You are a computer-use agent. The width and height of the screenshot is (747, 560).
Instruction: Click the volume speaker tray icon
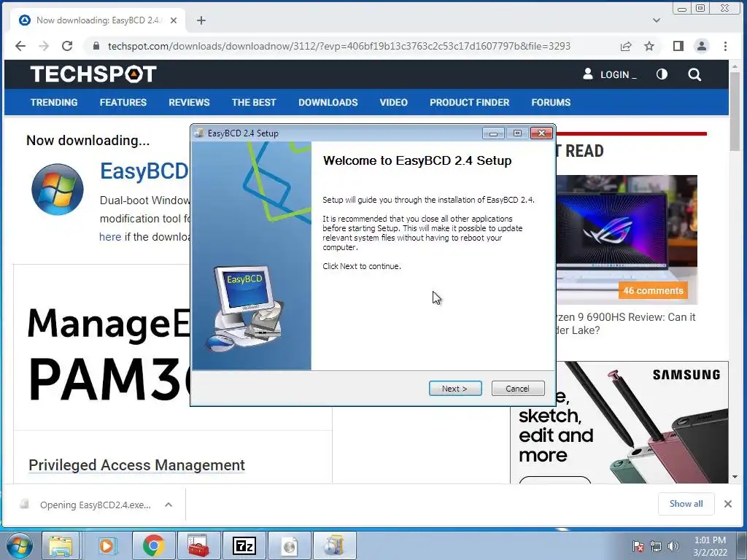click(x=673, y=545)
